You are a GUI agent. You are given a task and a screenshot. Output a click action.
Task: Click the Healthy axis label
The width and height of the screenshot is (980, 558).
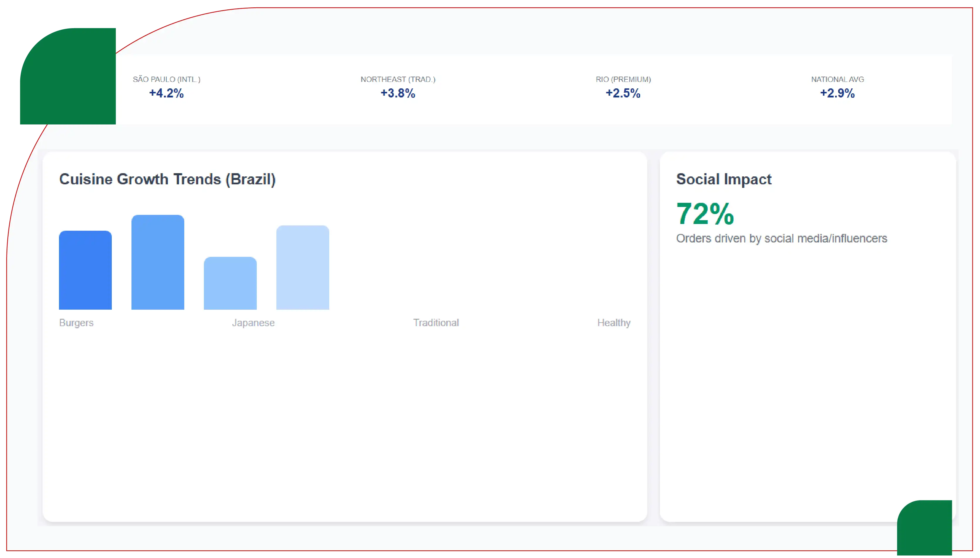point(614,323)
